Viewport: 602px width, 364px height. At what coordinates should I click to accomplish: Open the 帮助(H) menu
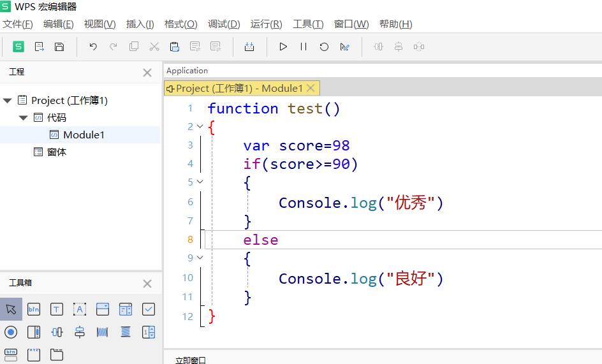click(x=396, y=24)
